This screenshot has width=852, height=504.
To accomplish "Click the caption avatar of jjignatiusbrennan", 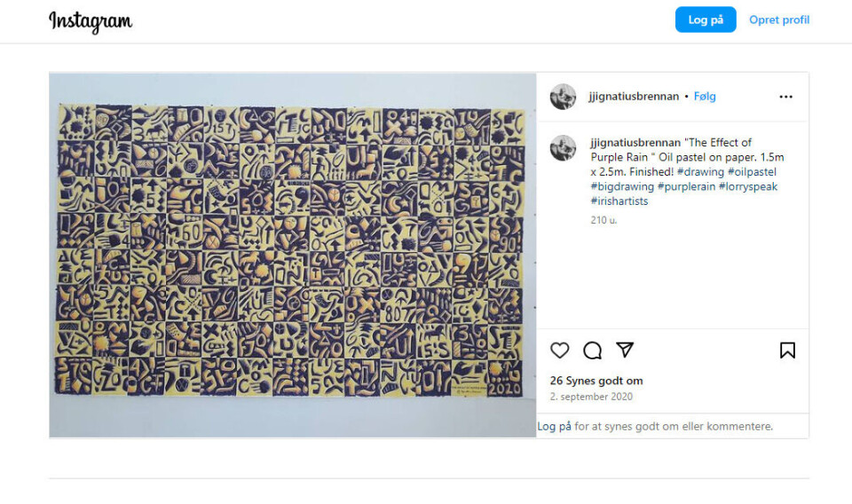I will pos(563,147).
